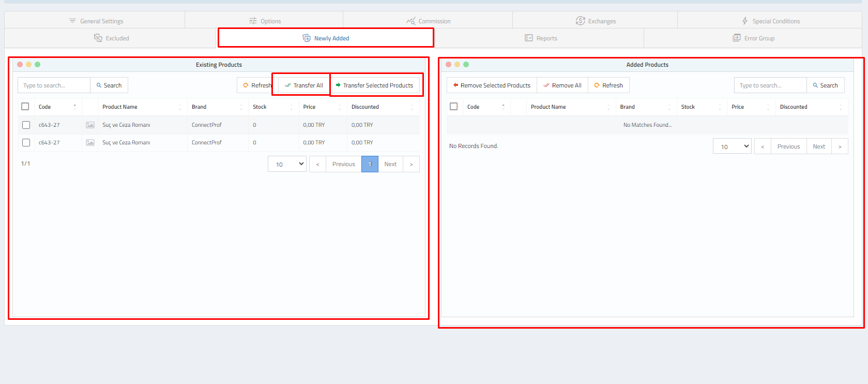868x384 pixels.
Task: Click the green dot in Existing Products header
Action: (x=37, y=65)
